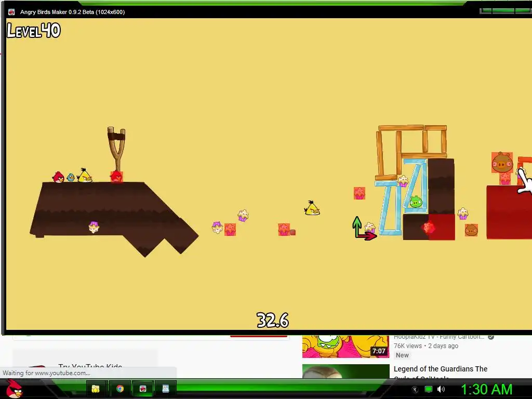Viewport: 532px width, 399px height.
Task: Select the highlighted cupcake inside the dark block
Action: pos(428,227)
